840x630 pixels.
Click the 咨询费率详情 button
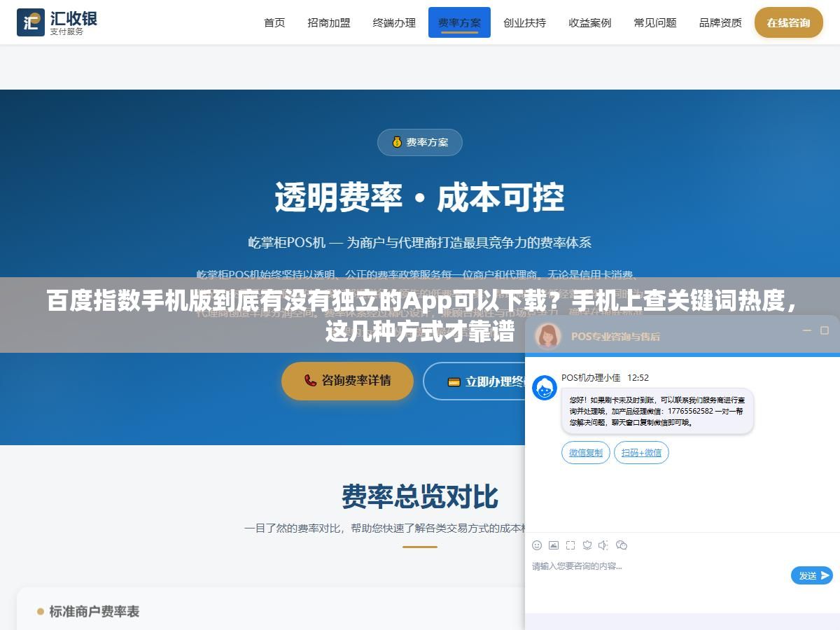point(347,381)
